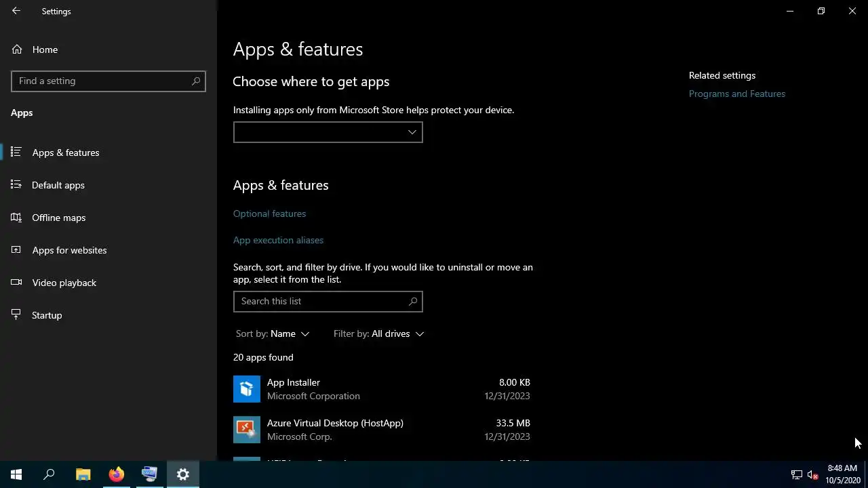Open Apps for websites page
The height and width of the screenshot is (488, 868).
pos(108,250)
